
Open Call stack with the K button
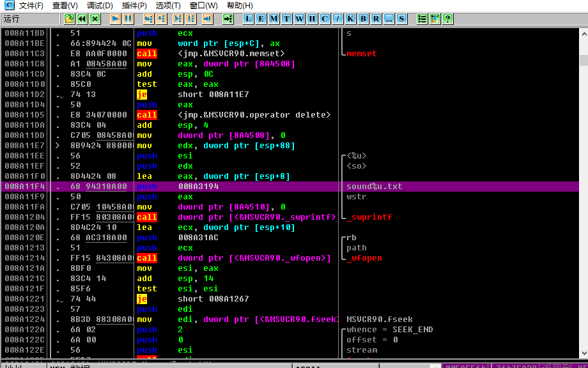(x=350, y=19)
